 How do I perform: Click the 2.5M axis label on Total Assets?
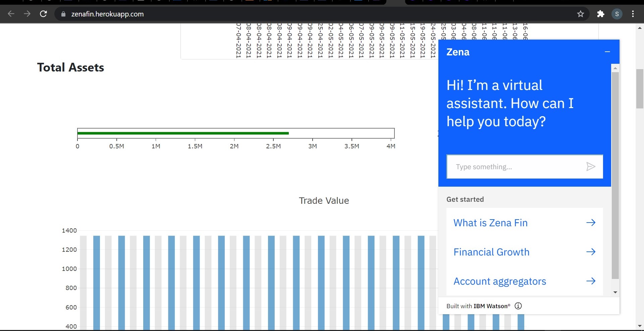coord(273,146)
